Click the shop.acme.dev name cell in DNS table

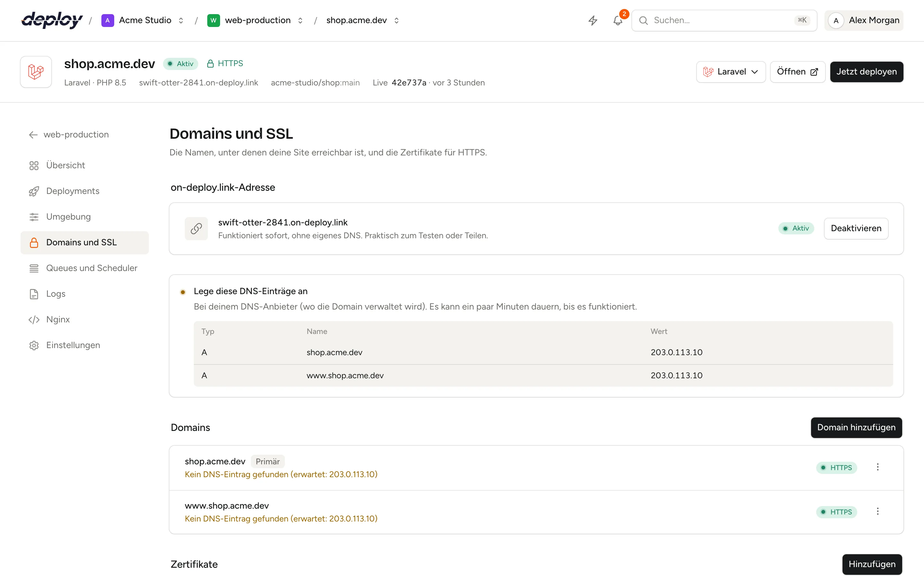[x=334, y=353]
